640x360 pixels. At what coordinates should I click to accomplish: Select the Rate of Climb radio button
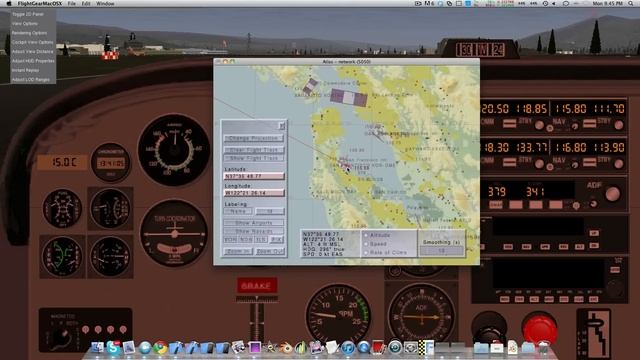pos(366,252)
